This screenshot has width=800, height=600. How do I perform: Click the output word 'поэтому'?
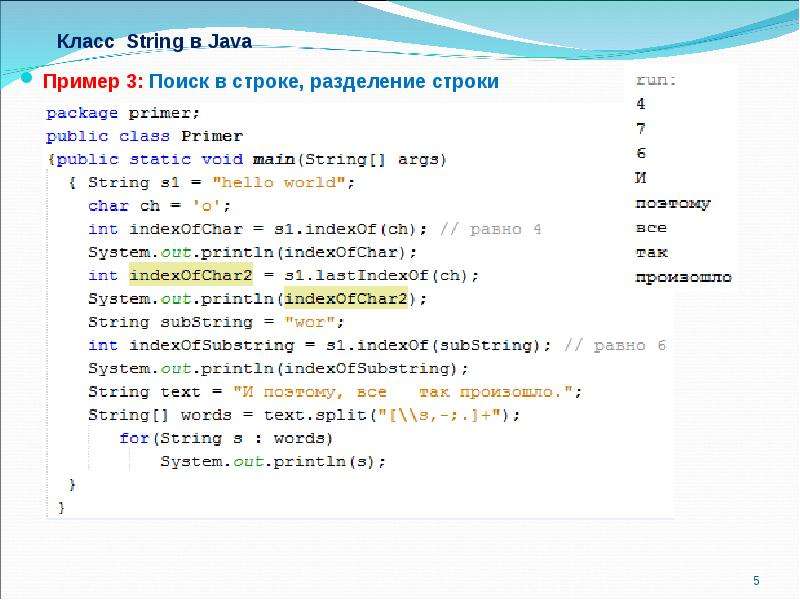point(672,203)
